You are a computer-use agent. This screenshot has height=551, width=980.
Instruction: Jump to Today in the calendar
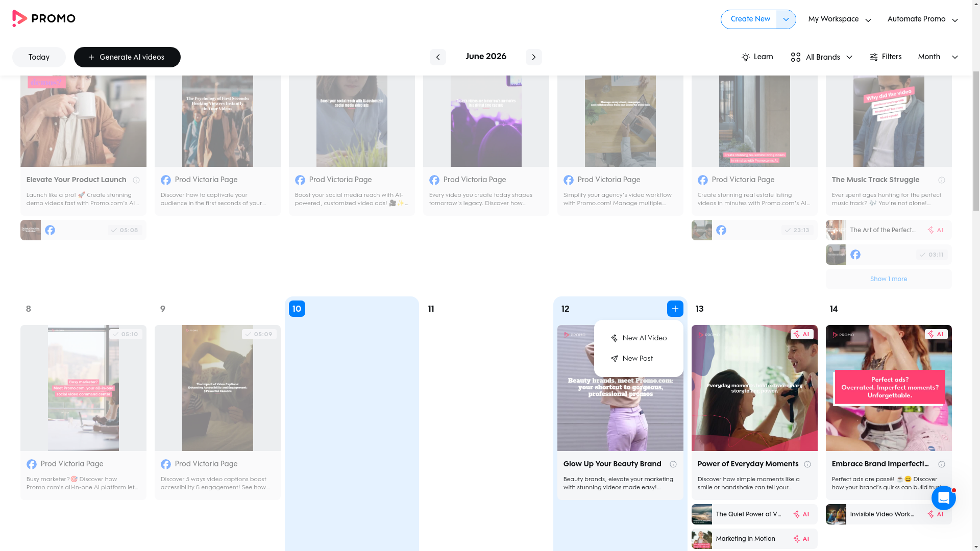pos(39,57)
